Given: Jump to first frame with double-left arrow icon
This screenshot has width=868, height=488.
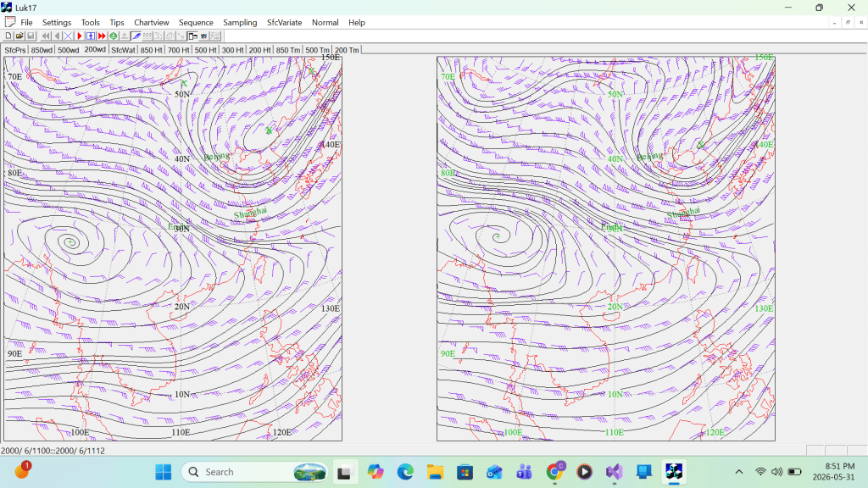Looking at the screenshot, I should (46, 36).
